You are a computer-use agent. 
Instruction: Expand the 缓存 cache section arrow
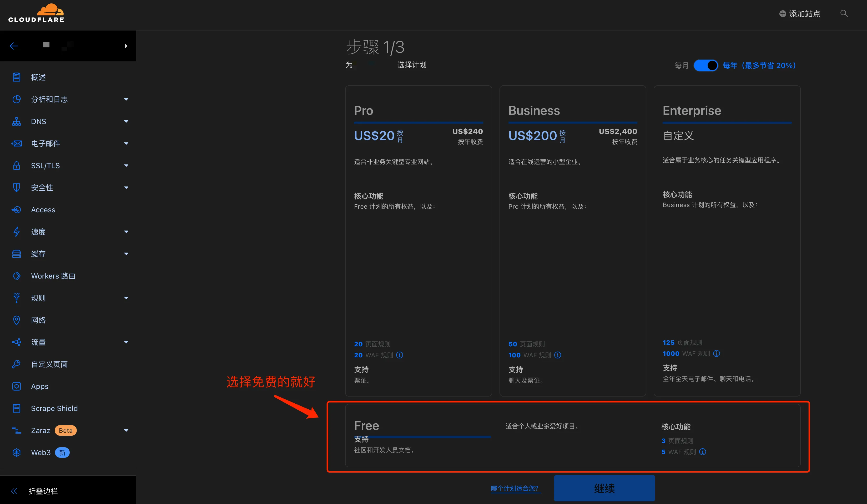tap(126, 254)
